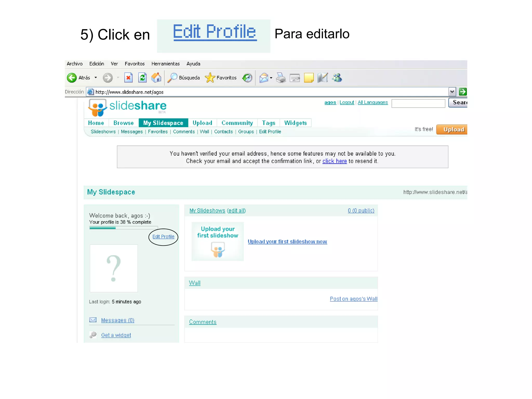
Task: Click the page icon in address bar
Action: pos(90,92)
